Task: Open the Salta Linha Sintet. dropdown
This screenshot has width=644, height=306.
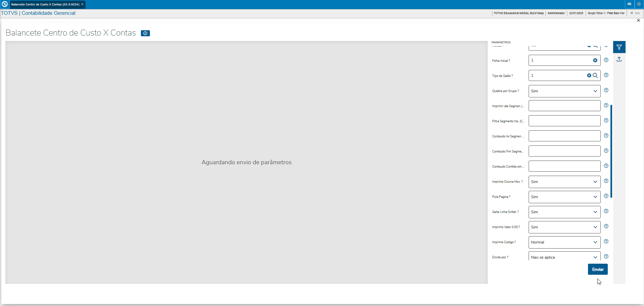Action: (565, 212)
